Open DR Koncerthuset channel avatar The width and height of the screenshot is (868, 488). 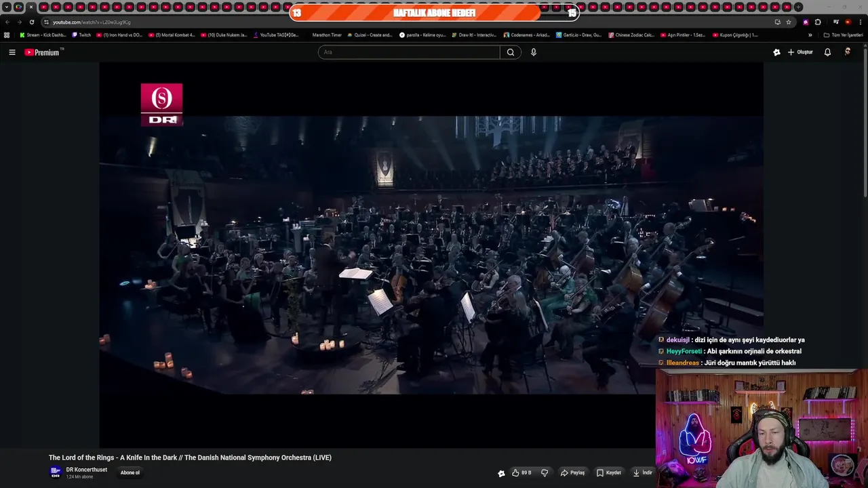pyautogui.click(x=56, y=472)
